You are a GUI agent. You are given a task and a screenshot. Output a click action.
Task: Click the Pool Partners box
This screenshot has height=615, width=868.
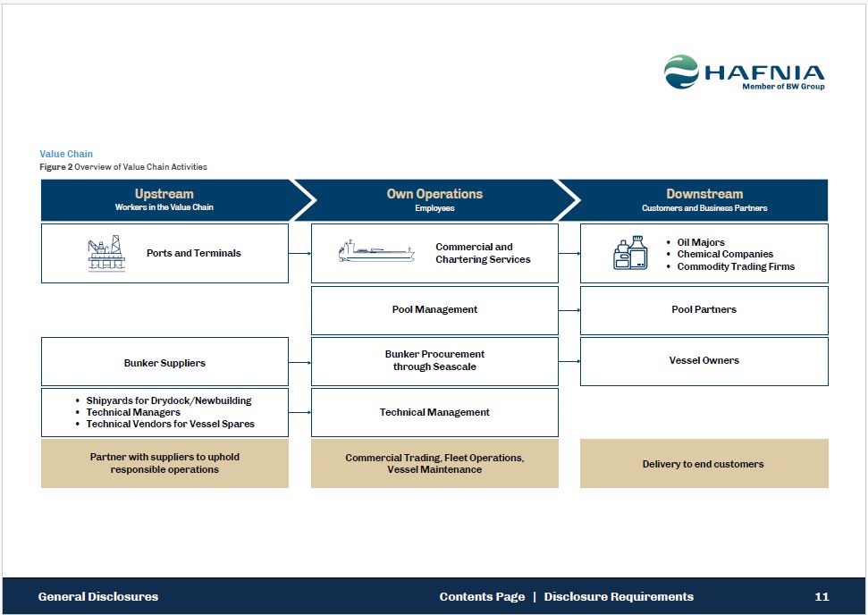click(x=704, y=310)
